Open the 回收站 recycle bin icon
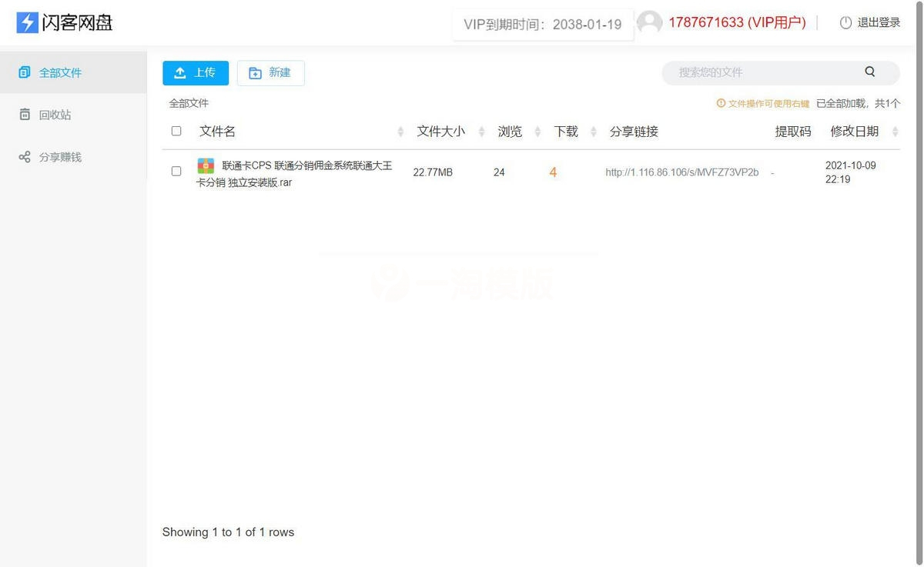Image resolution: width=924 pixels, height=567 pixels. coord(24,114)
